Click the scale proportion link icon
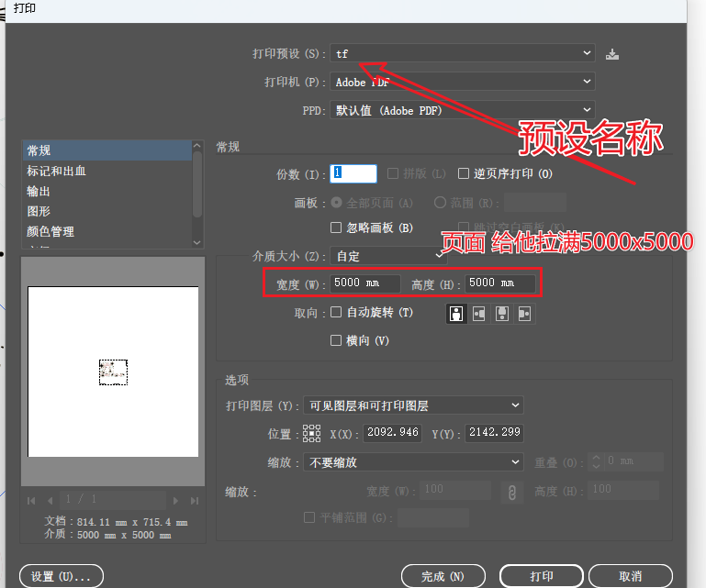Viewport: 706px width, 588px height. 511,493
